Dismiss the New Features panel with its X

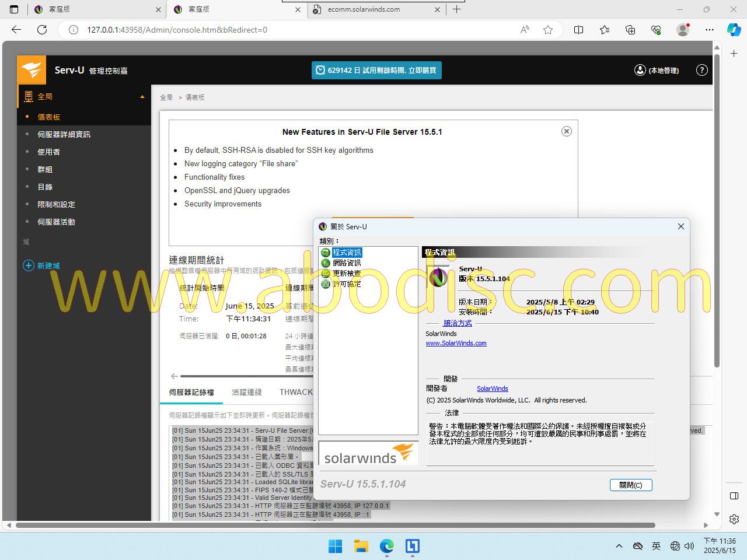(x=566, y=131)
